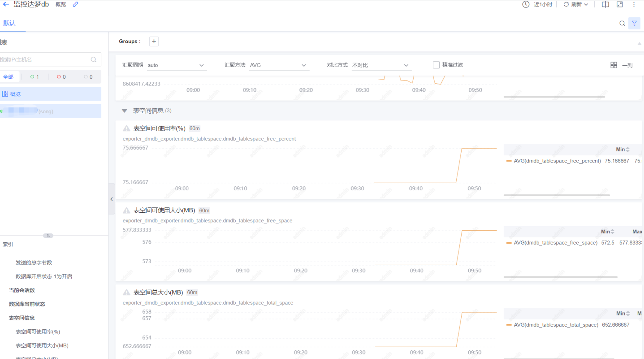Click the magnifier search icon top right
This screenshot has width=644, height=359.
[622, 23]
